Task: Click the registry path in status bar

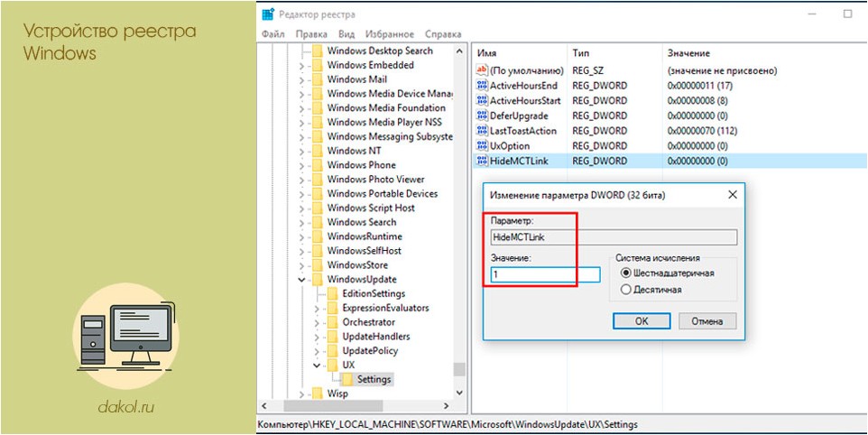Action: 448,425
